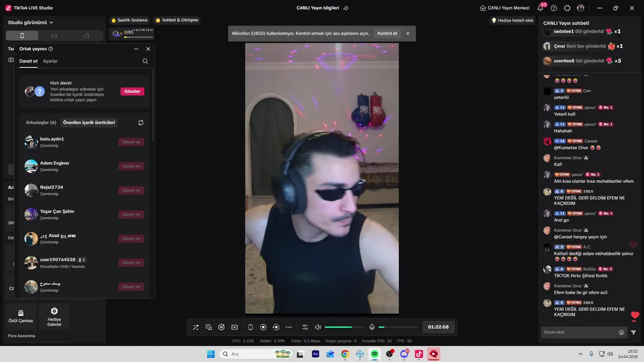Start recording with the record circle icon
This screenshot has height=362, width=644.
pos(263,327)
